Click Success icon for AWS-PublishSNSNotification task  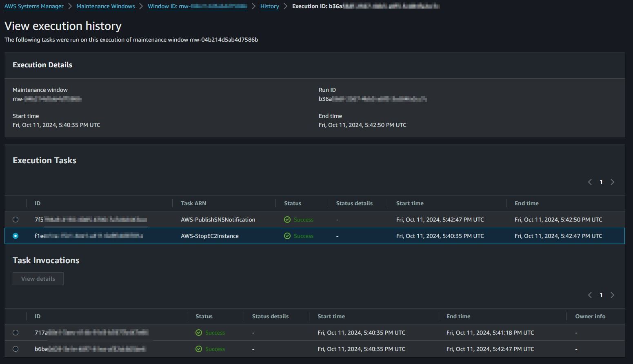(x=287, y=220)
